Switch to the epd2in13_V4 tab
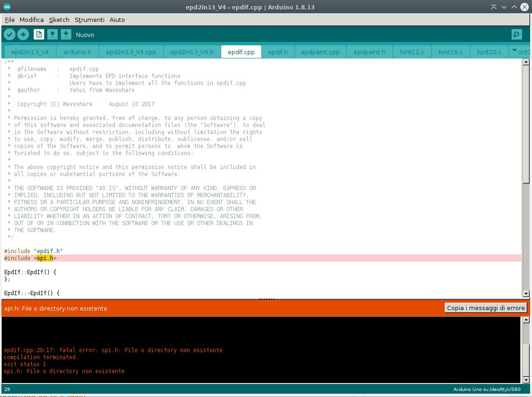The height and width of the screenshot is (397, 532). tap(30, 52)
